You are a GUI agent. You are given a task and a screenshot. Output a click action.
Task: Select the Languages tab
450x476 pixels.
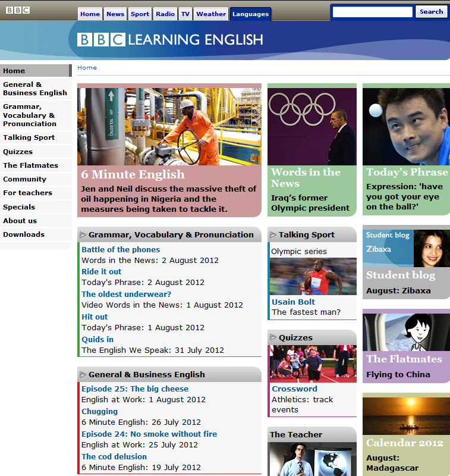point(250,14)
